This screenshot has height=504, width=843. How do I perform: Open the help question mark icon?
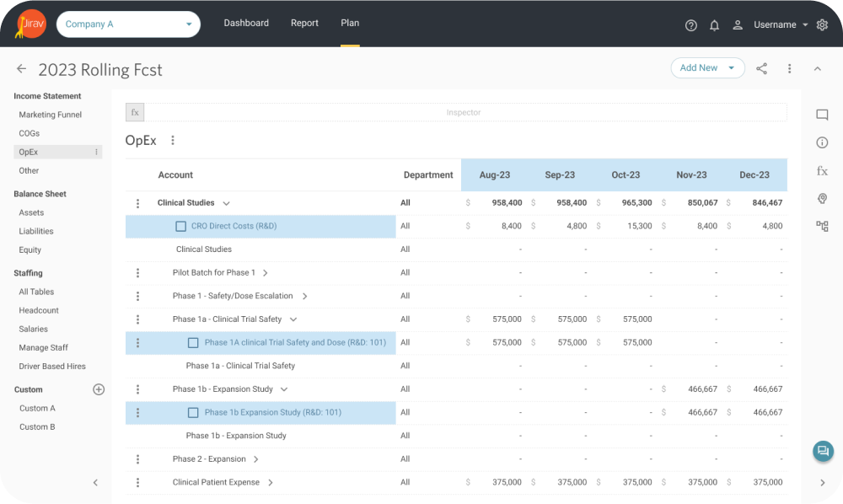(691, 25)
